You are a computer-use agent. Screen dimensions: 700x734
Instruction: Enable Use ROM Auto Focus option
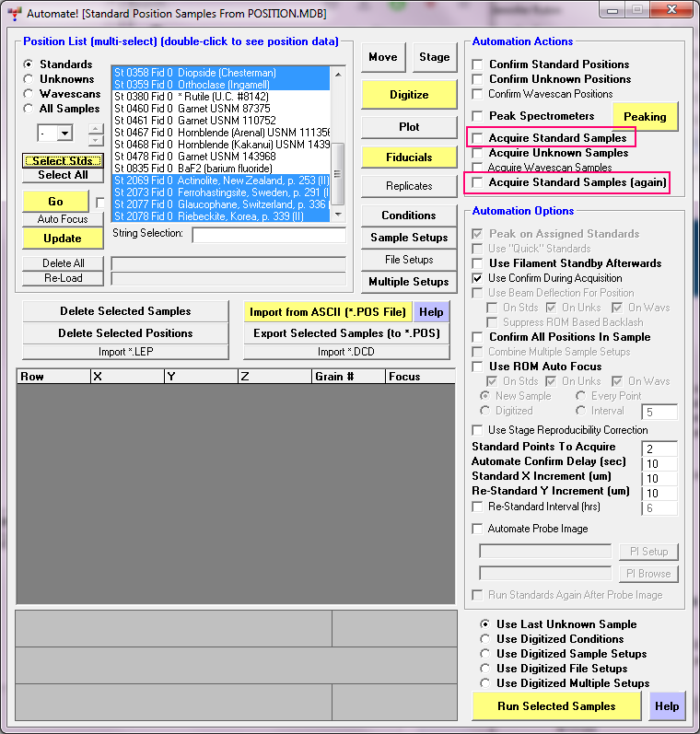click(x=477, y=367)
